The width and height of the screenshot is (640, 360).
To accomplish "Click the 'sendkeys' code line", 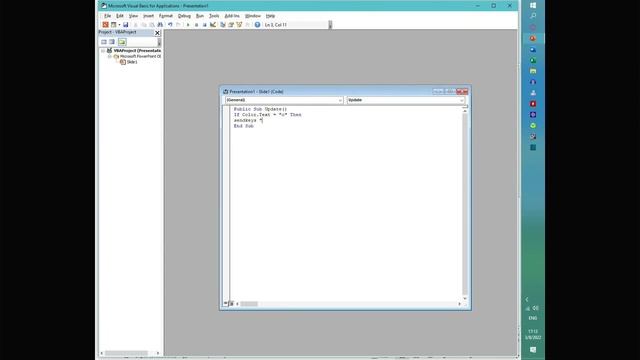I will (248, 120).
